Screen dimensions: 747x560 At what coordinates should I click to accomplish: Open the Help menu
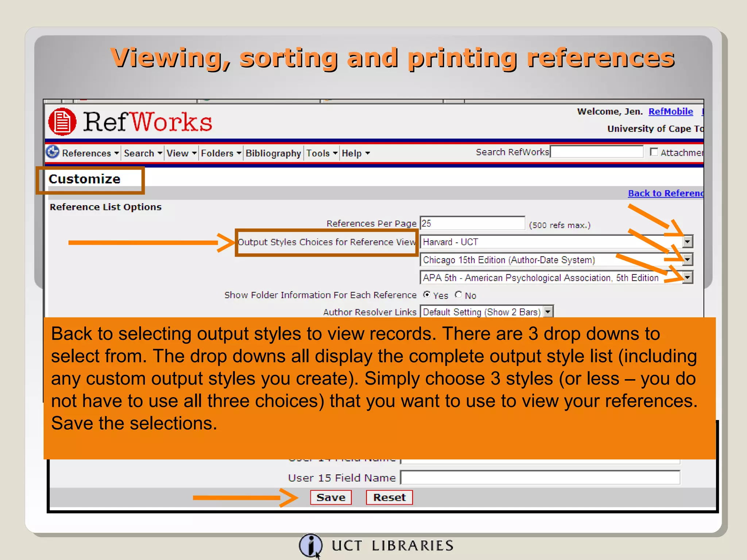356,153
